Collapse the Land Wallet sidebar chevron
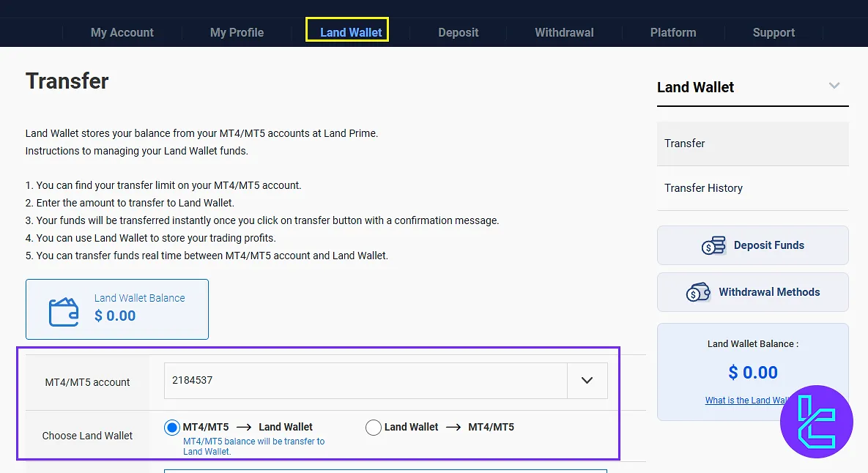 (x=834, y=86)
